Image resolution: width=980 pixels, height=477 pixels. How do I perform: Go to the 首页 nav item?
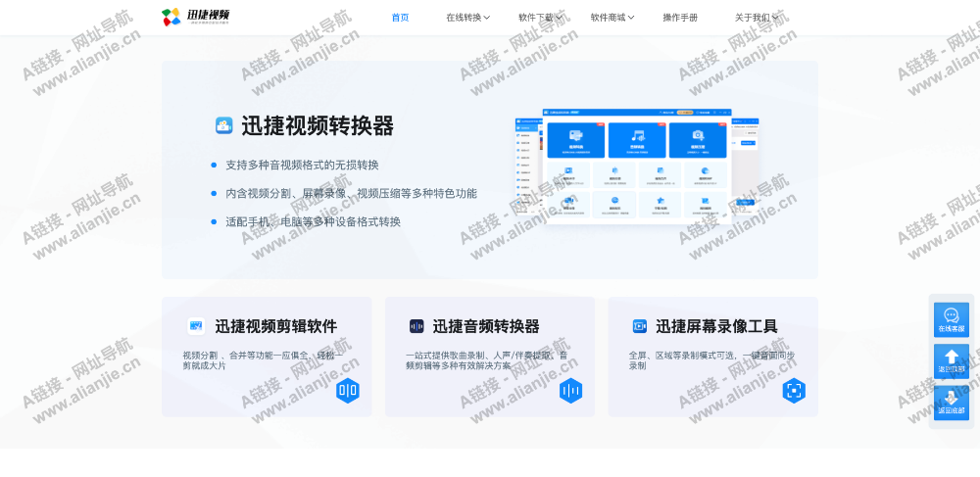pos(400,18)
